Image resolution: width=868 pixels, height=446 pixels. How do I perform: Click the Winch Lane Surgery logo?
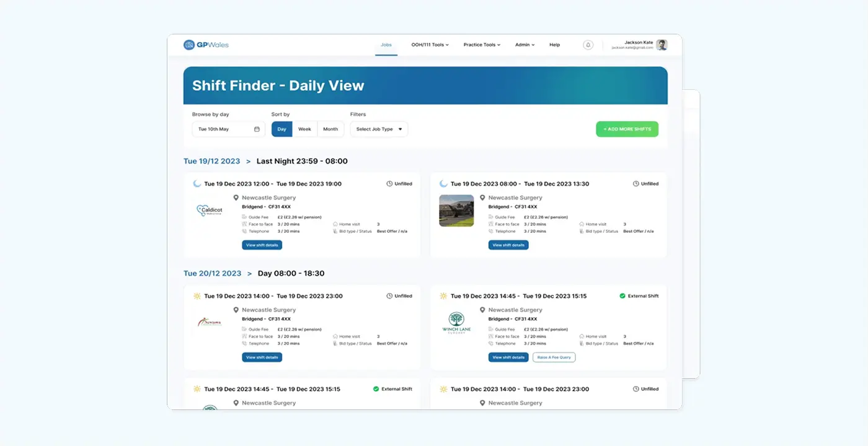click(456, 322)
